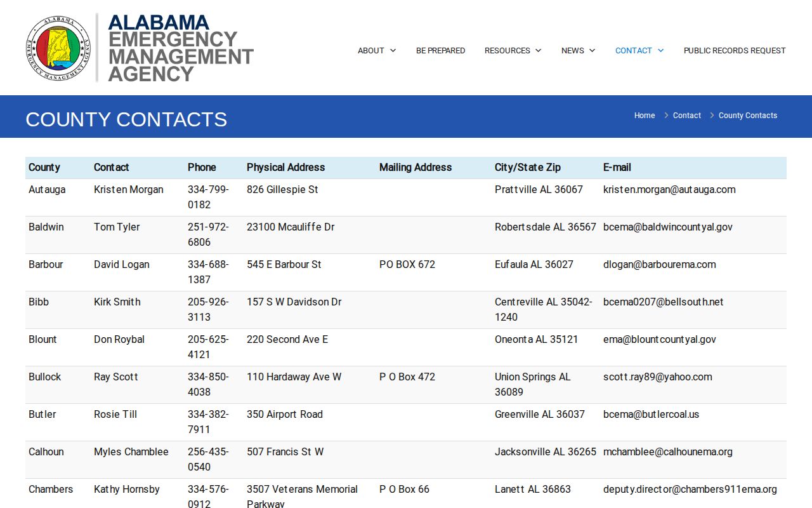The image size is (812, 508).
Task: Expand the CONTACT dropdown chevron
Action: click(660, 51)
